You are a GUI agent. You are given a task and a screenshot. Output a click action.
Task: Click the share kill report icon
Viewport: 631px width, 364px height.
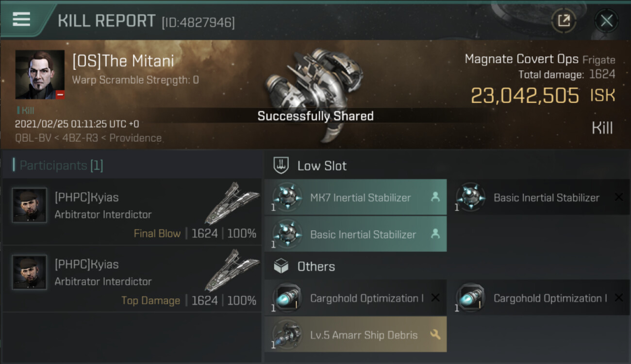point(564,20)
